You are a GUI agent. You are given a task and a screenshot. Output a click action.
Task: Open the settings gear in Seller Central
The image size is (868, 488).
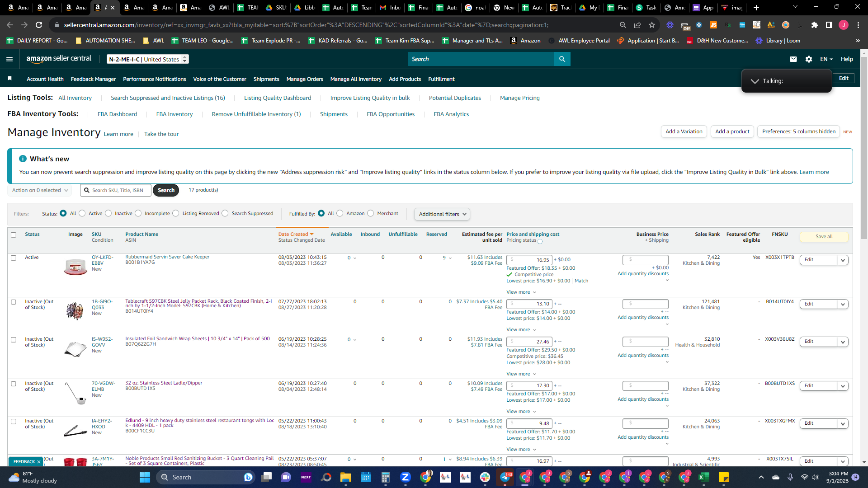(809, 59)
